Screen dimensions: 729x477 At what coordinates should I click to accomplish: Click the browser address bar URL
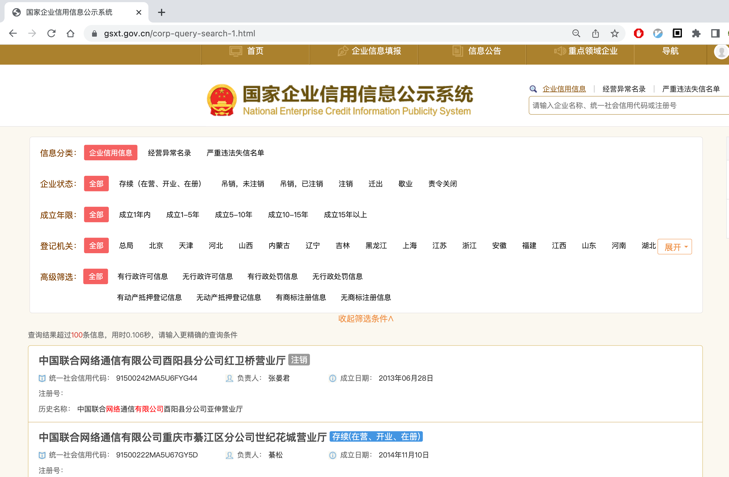pyautogui.click(x=179, y=33)
